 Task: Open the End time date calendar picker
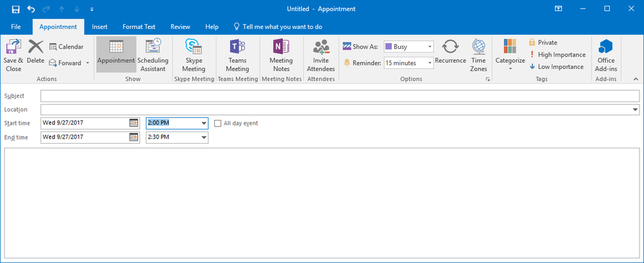[x=134, y=137]
